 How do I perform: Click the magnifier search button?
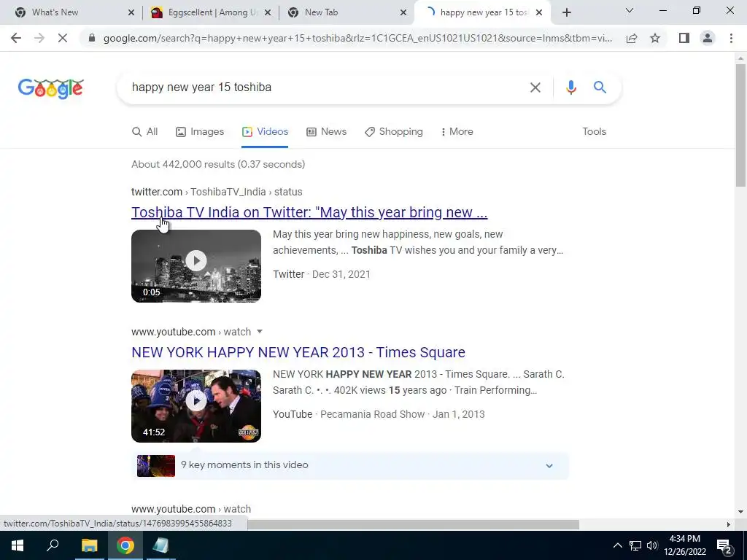click(x=600, y=87)
